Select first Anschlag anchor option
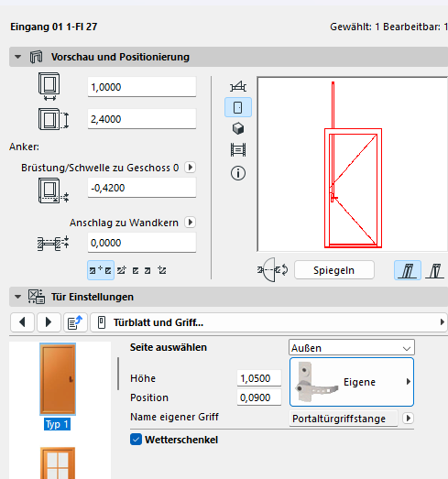 [x=101, y=270]
